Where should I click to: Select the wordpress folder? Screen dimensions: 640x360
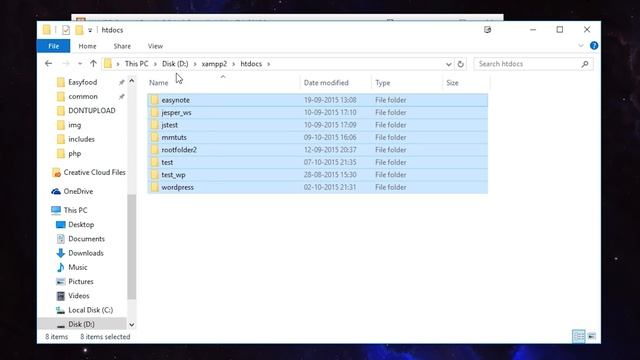pos(318,187)
